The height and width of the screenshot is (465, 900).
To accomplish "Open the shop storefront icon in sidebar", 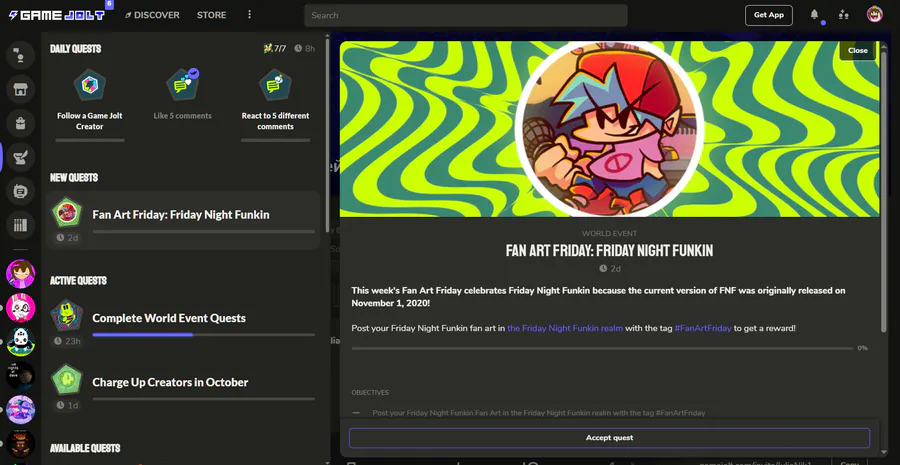I will click(x=20, y=89).
